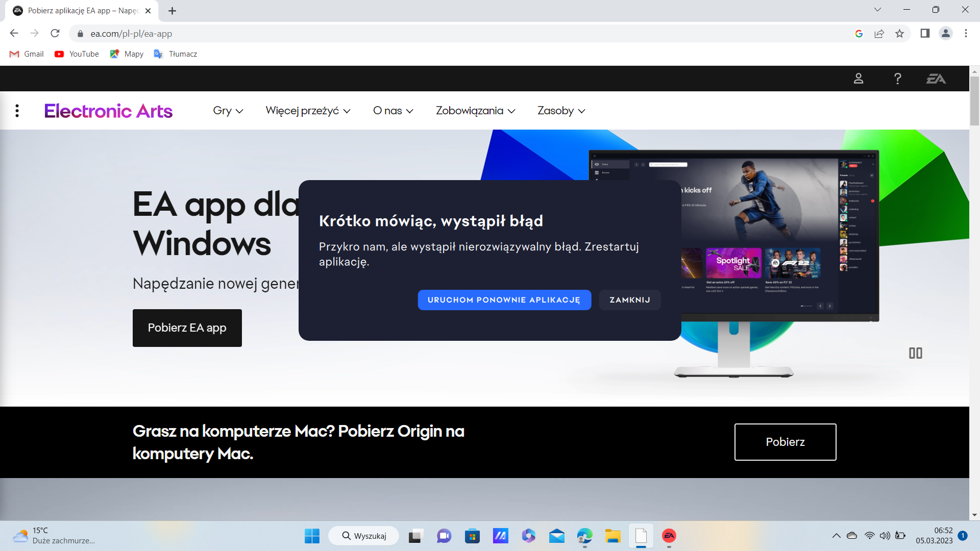The height and width of the screenshot is (551, 980).
Task: Click the Pobierz EA app button
Action: pos(187,328)
